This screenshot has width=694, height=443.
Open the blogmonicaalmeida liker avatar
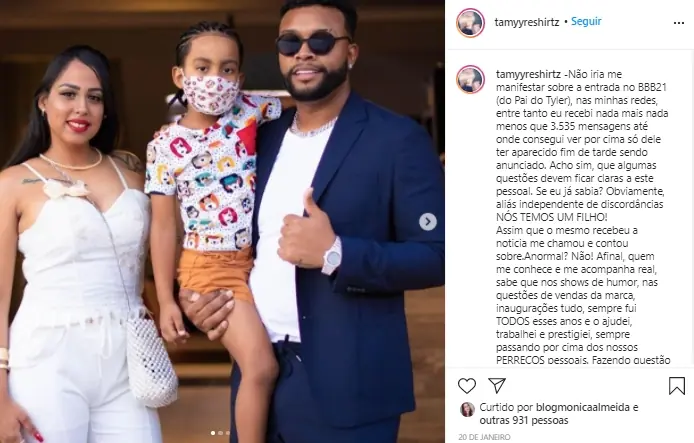click(x=467, y=410)
